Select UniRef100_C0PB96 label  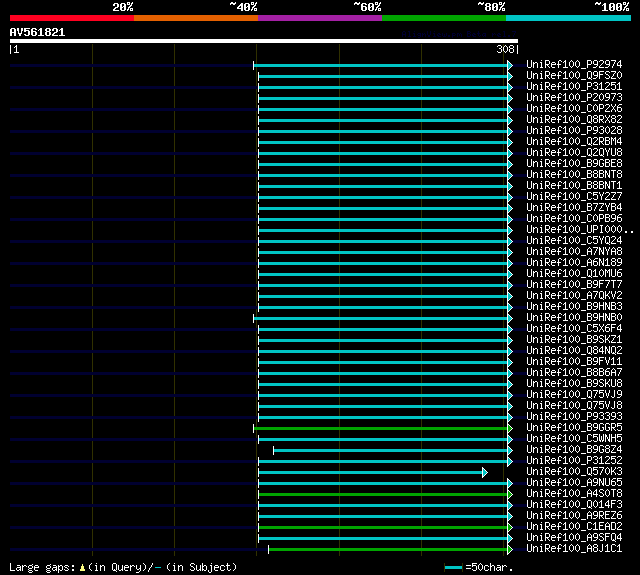click(574, 219)
